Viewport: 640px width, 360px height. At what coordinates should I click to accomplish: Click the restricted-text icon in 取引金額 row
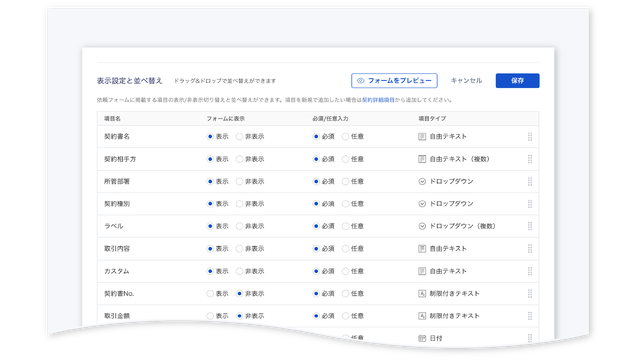click(422, 316)
